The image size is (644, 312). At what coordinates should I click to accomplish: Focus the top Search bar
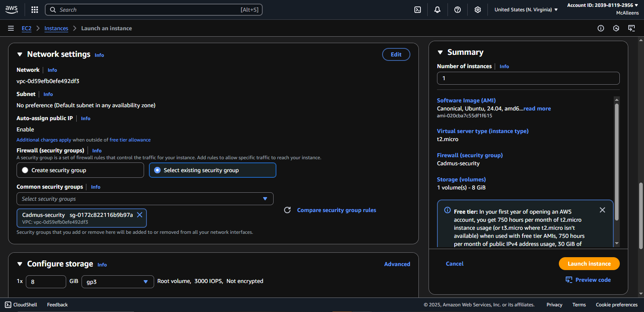pos(154,10)
